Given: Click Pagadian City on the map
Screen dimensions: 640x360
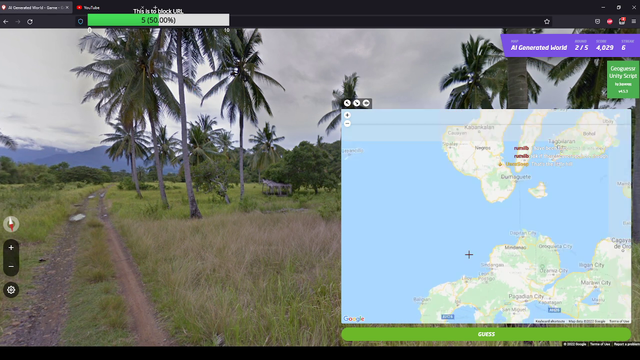Looking at the screenshot, I should click(x=526, y=296).
